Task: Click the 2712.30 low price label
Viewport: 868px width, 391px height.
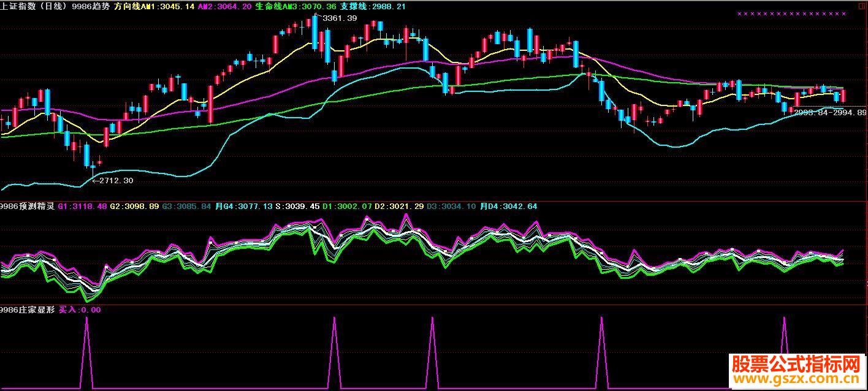Action: (x=116, y=181)
